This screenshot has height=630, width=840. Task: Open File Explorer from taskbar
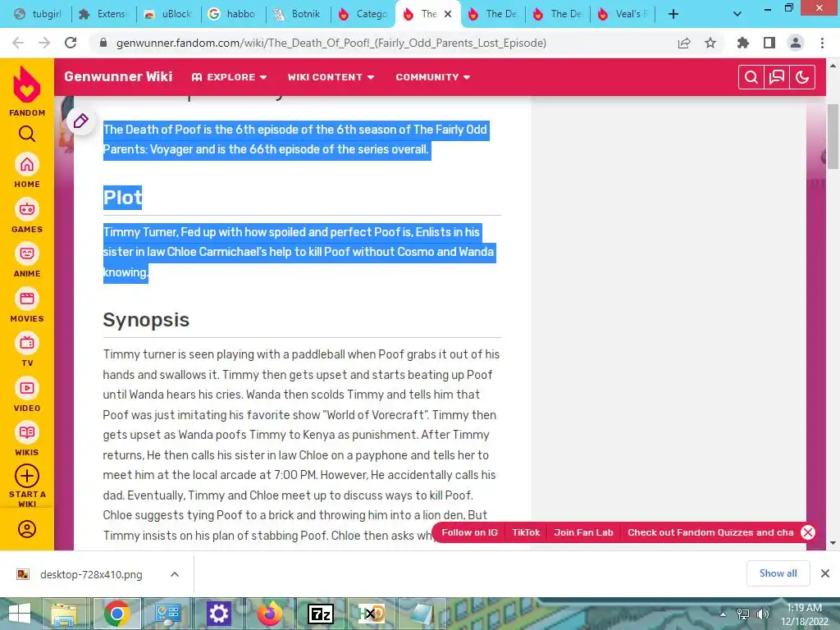coord(65,614)
